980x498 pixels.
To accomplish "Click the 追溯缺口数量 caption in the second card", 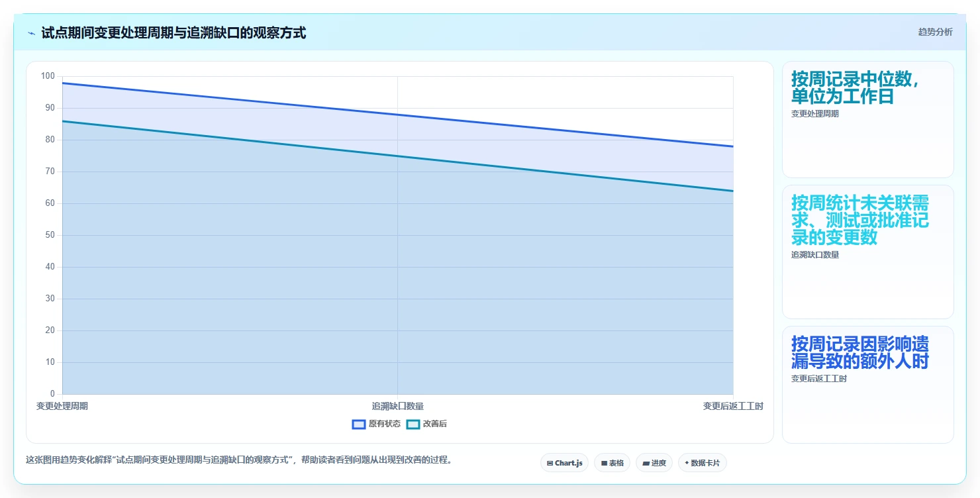I will click(814, 254).
